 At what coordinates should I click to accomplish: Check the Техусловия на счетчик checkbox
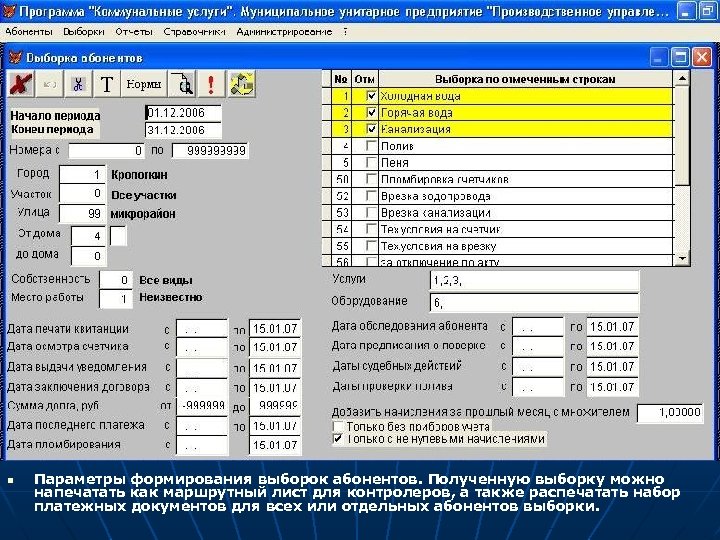point(371,229)
